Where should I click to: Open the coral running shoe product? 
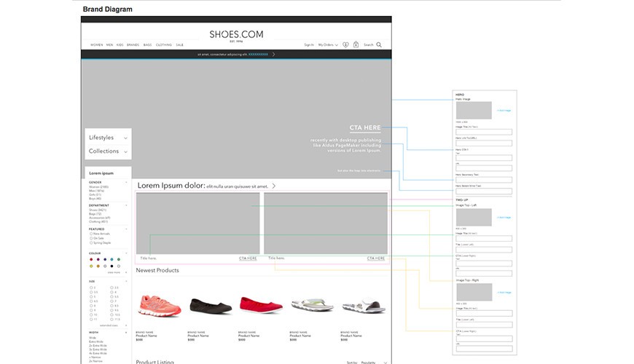[160, 306]
